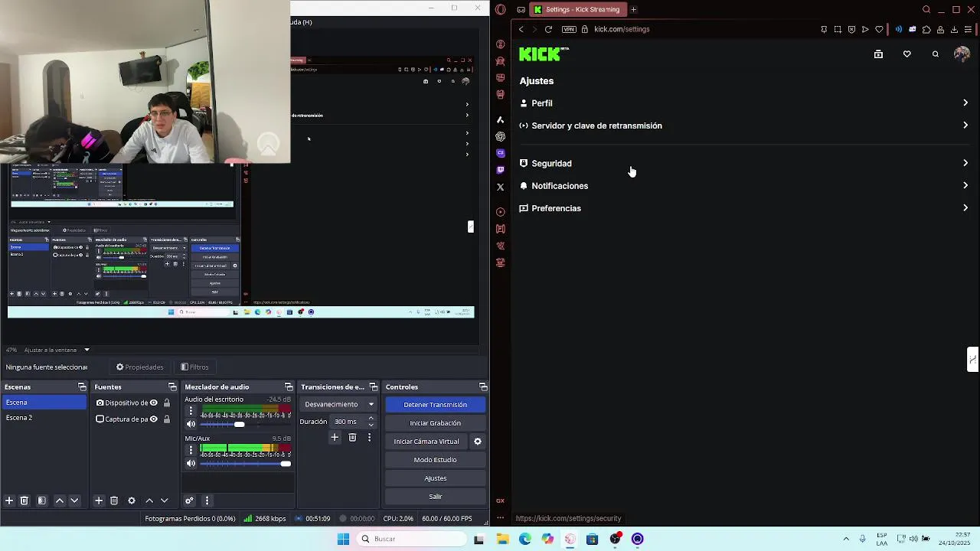Move scene up in Escenas panel
This screenshot has height=551, width=980.
(x=60, y=500)
